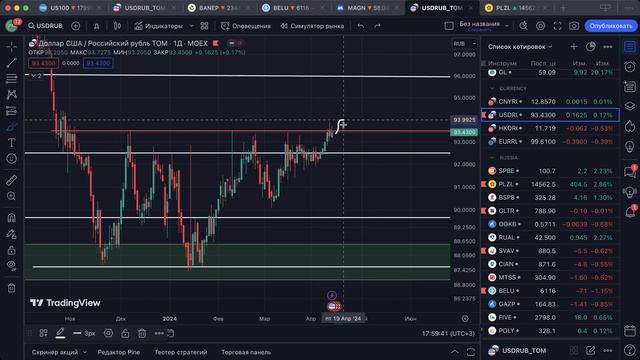640x360 pixels.
Task: Open the RUB currency dropdown on price axis
Action: 464,44
